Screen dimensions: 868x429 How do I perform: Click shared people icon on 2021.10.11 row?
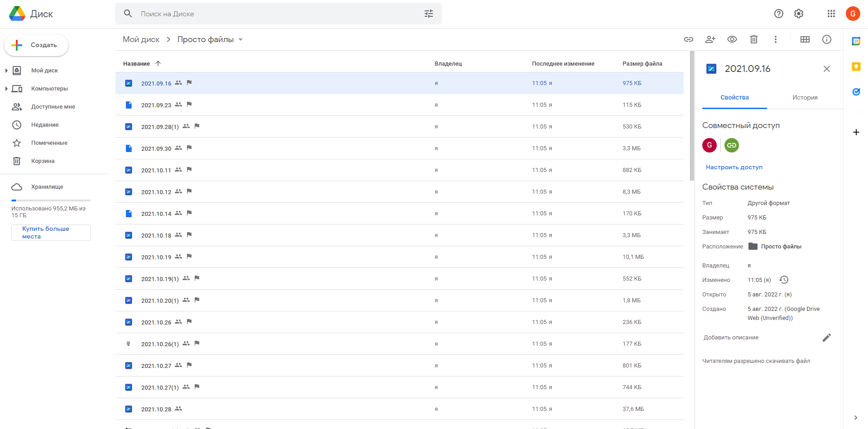click(x=178, y=170)
